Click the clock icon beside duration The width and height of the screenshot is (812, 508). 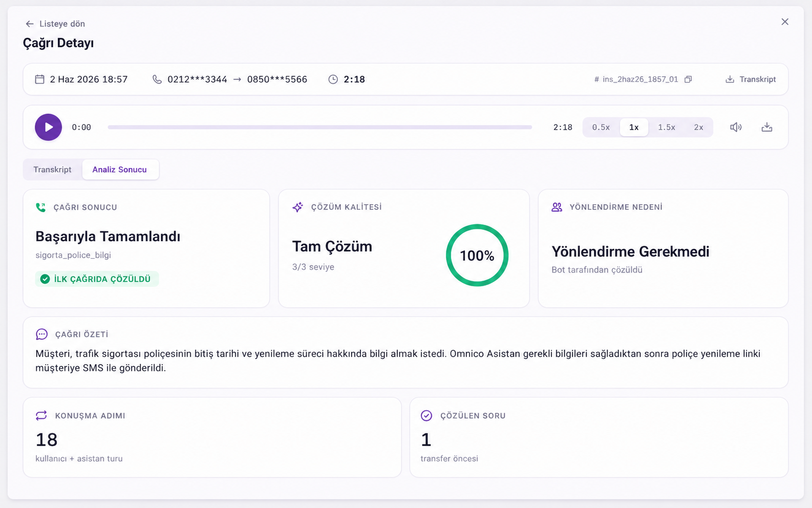click(x=333, y=79)
